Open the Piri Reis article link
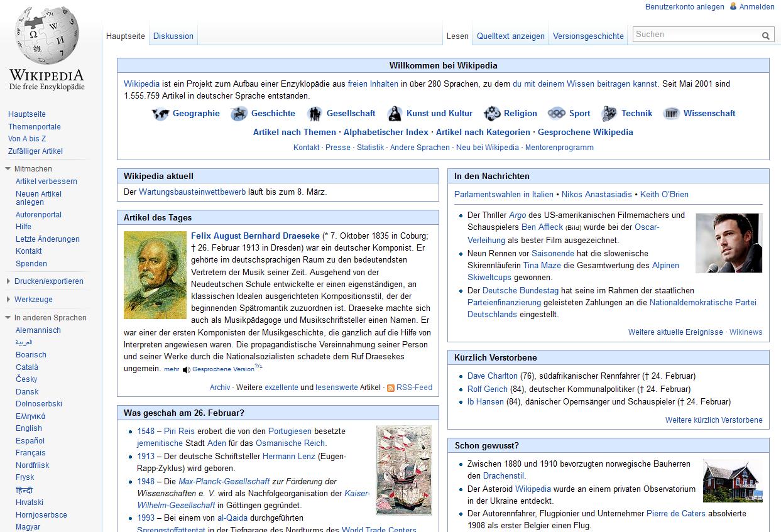Screen dimensions: 781x532 pos(179,432)
